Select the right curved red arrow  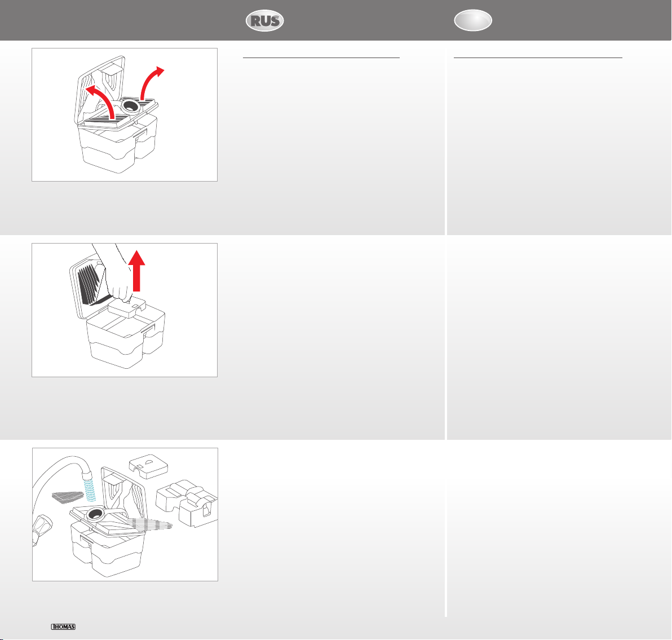pos(152,83)
